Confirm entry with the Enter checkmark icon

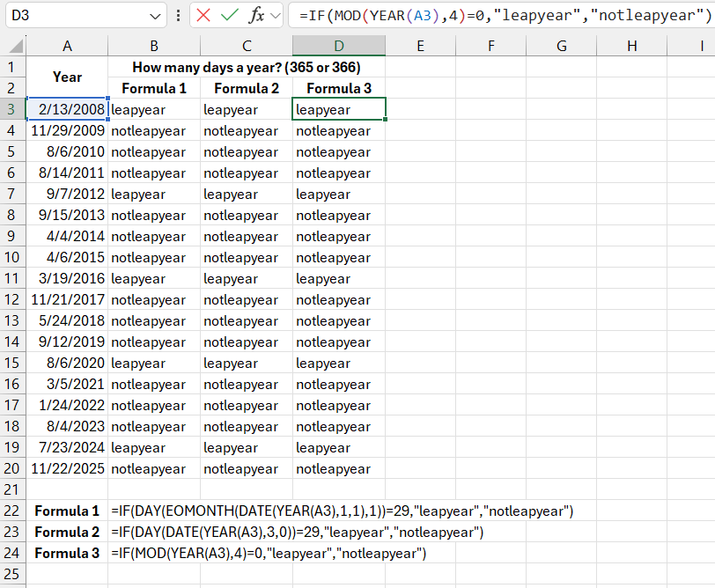tap(230, 15)
